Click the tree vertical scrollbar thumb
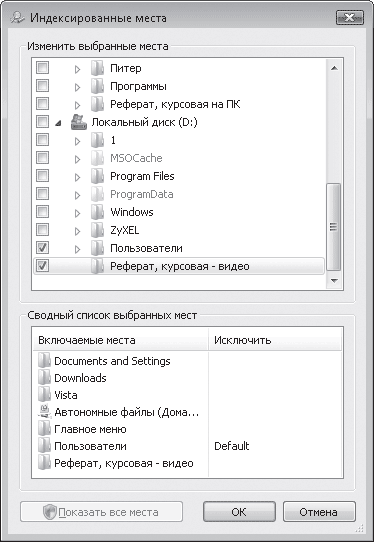374x542 pixels. point(334,226)
